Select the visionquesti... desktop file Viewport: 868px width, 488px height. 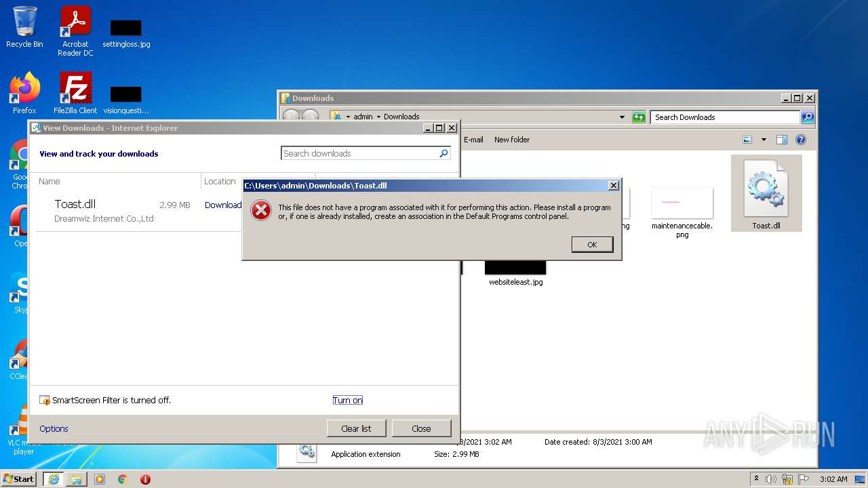pyautogui.click(x=126, y=100)
